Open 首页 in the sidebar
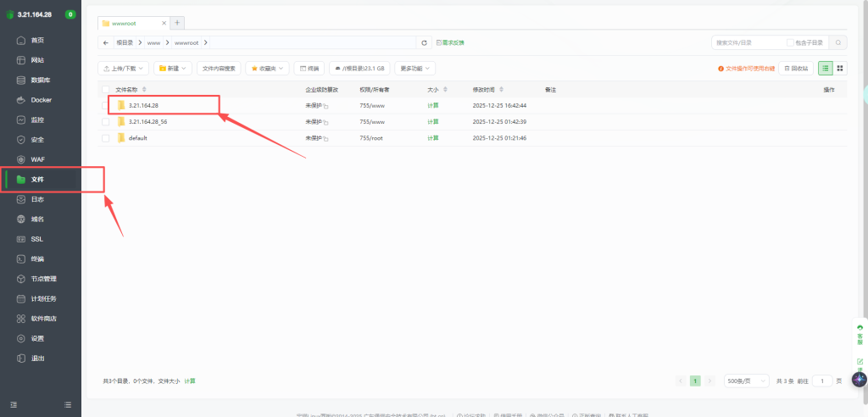This screenshot has width=868, height=417. pos(37,41)
